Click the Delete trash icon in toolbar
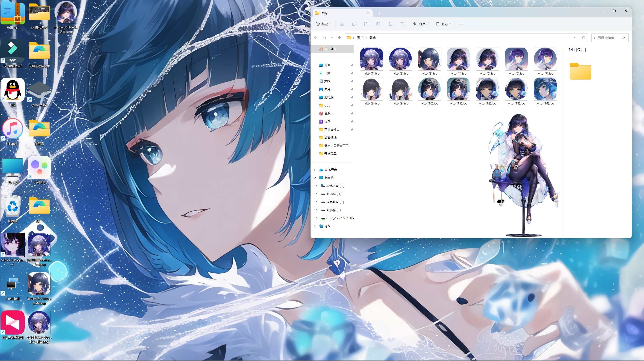This screenshot has width=644, height=361. pyautogui.click(x=402, y=24)
